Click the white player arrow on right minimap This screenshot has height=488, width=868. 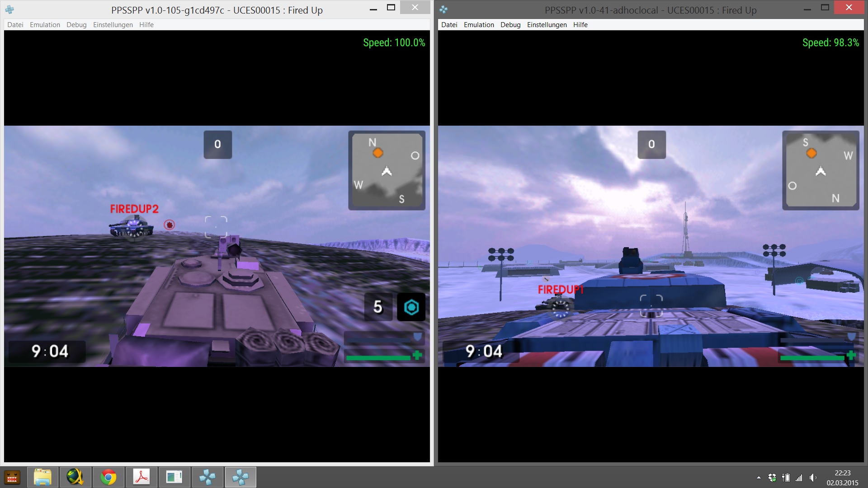click(821, 171)
